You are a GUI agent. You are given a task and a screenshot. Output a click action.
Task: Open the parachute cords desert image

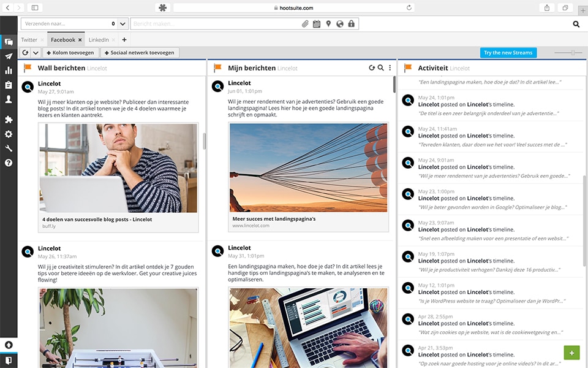click(308, 167)
